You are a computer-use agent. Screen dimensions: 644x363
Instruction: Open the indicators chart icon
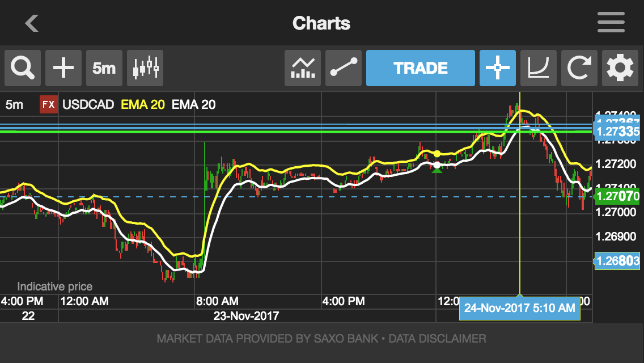[x=303, y=68]
